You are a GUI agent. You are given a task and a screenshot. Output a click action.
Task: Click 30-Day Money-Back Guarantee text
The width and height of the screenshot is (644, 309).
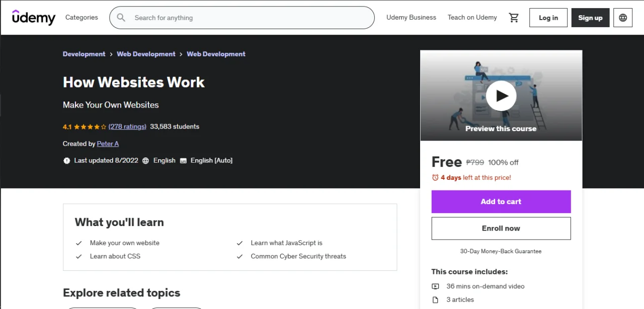[501, 251]
